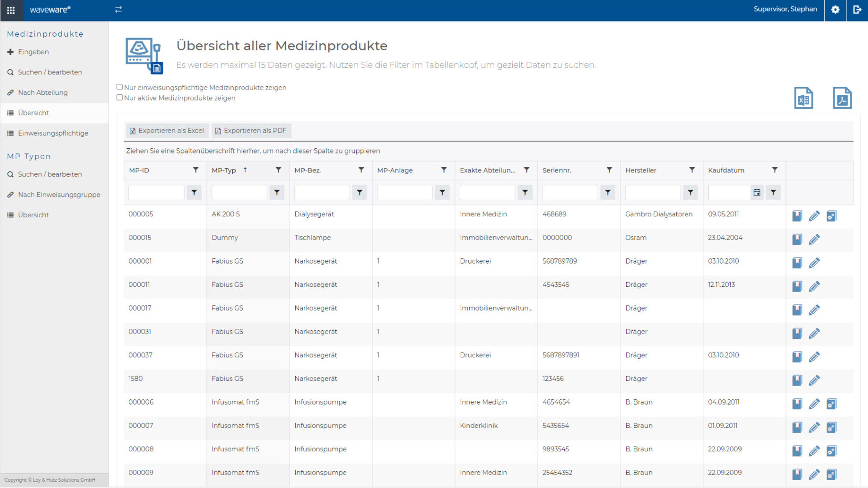Check 'Nur aktive Medizinprodukte zeigen'
Image resolution: width=868 pixels, height=488 pixels.
[x=120, y=98]
